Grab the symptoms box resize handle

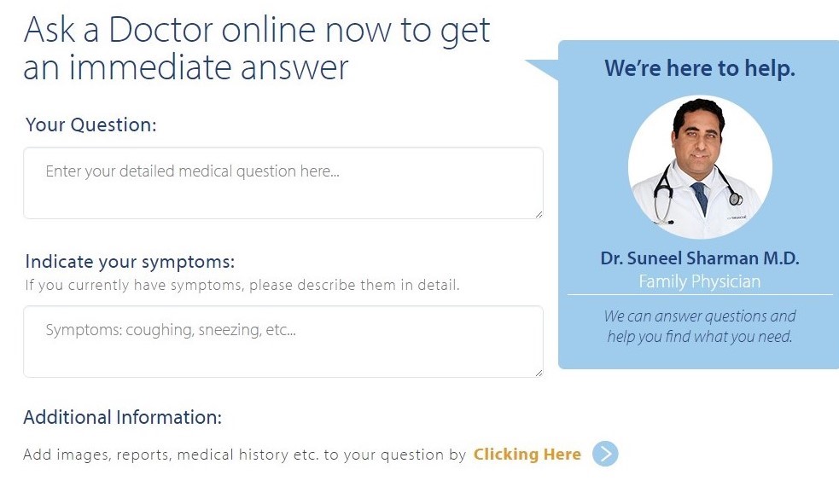538,372
